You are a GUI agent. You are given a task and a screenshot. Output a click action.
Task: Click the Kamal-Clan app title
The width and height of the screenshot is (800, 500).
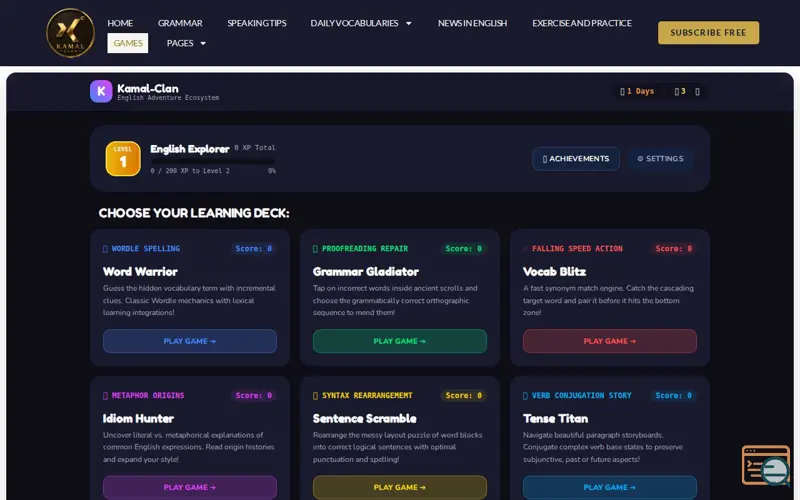pyautogui.click(x=148, y=88)
